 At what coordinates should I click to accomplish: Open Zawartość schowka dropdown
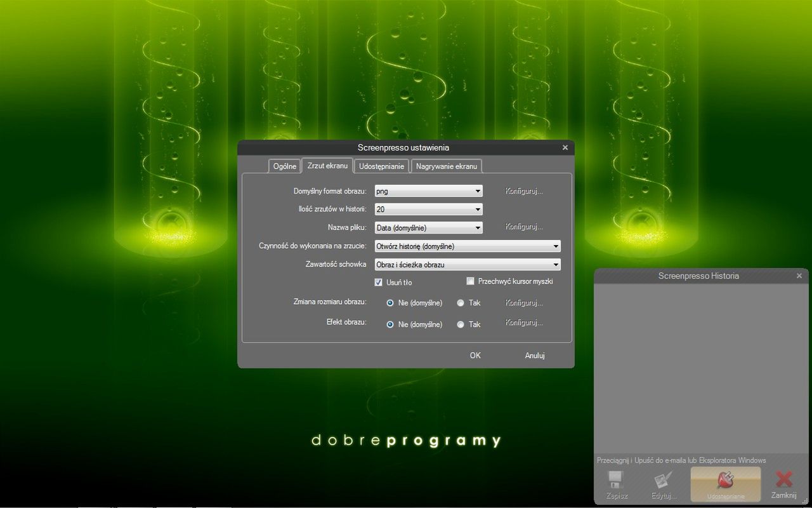(x=468, y=264)
